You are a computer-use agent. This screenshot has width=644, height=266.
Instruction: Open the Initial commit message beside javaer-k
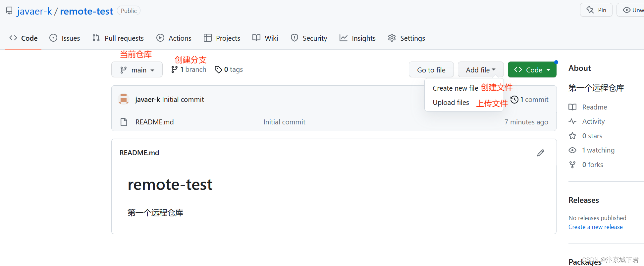183,100
